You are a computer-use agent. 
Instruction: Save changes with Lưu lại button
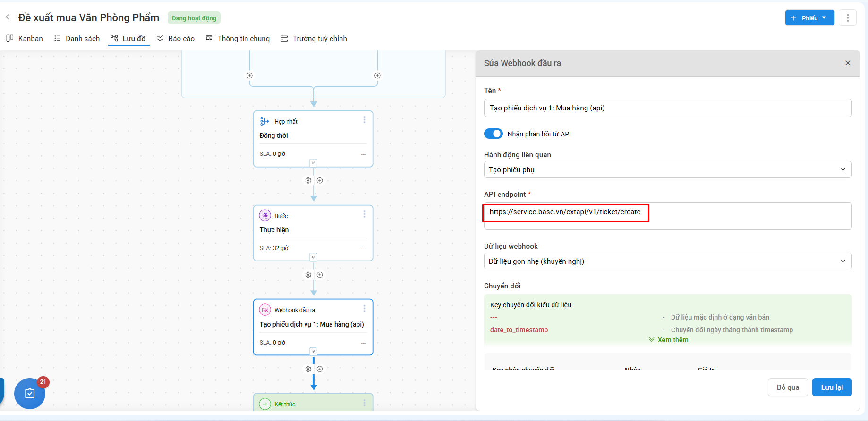coord(832,387)
